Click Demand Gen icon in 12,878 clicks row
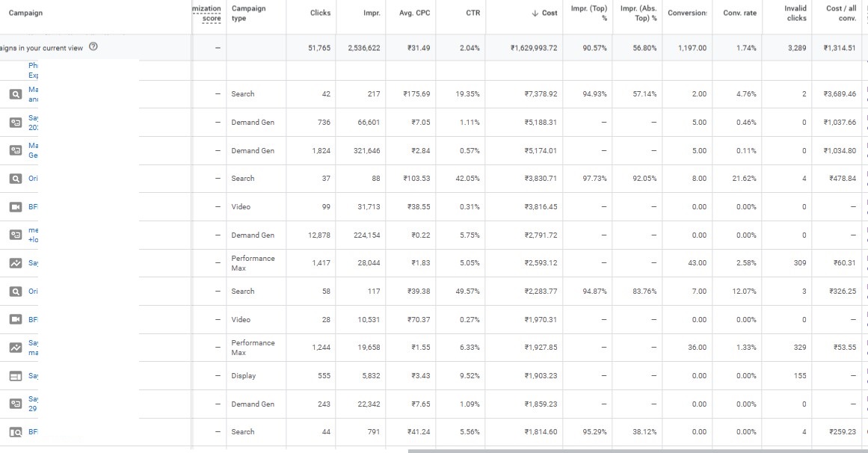Viewport: 868px width, 453px height. [x=15, y=235]
